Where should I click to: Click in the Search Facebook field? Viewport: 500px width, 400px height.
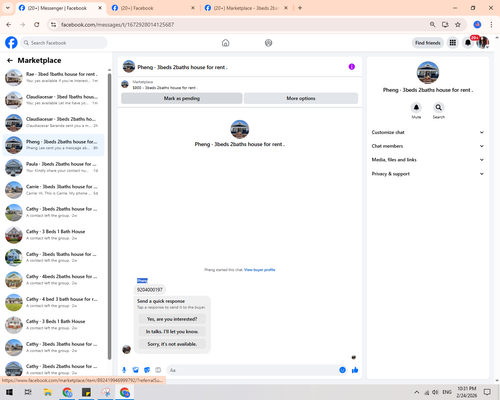click(64, 43)
